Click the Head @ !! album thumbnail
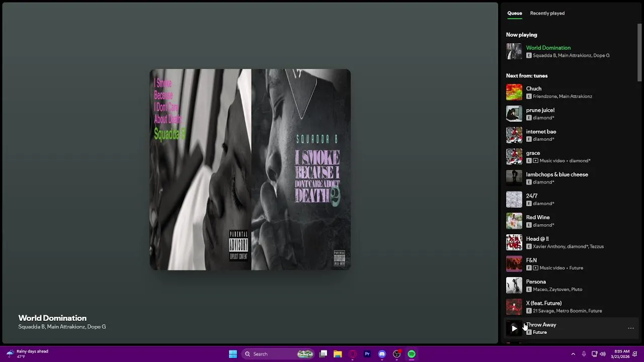644x362 pixels. click(x=514, y=242)
